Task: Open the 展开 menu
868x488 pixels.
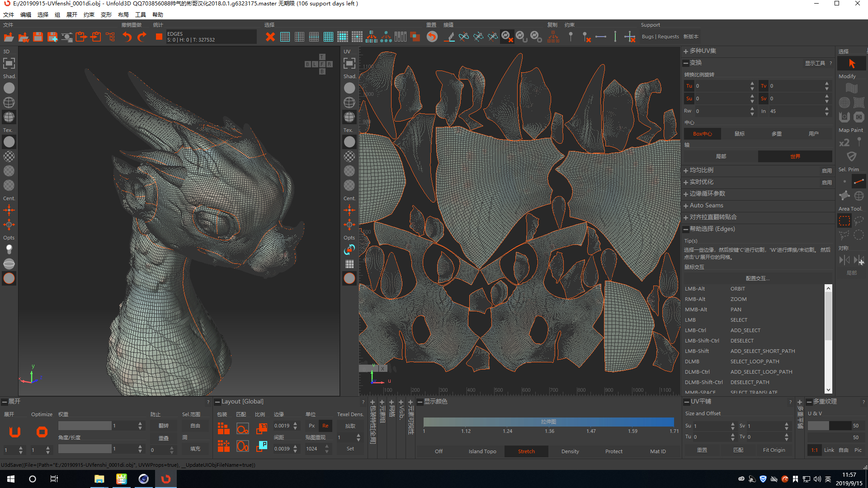Action: point(72,15)
